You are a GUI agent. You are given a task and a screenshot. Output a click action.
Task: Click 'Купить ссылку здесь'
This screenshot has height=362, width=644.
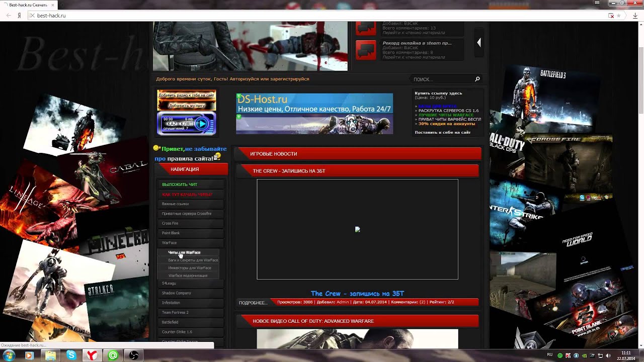tap(438, 93)
